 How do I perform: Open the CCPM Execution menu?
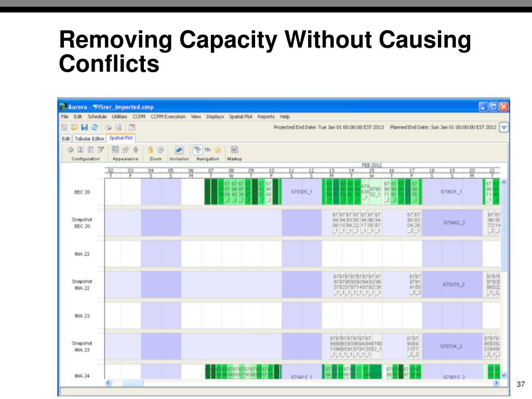point(168,117)
